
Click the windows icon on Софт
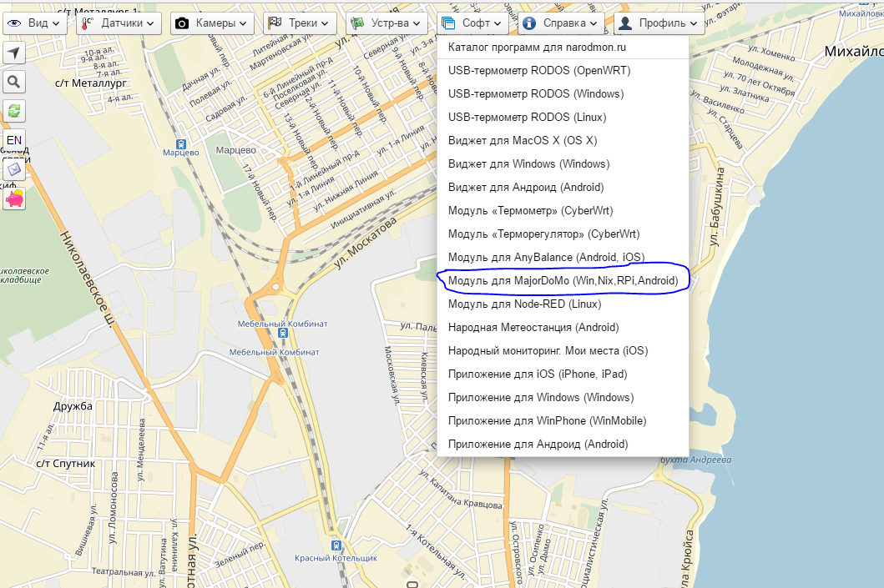pyautogui.click(x=448, y=23)
